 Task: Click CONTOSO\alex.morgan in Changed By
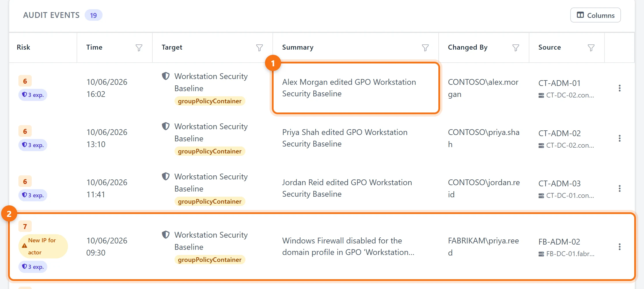click(x=483, y=88)
